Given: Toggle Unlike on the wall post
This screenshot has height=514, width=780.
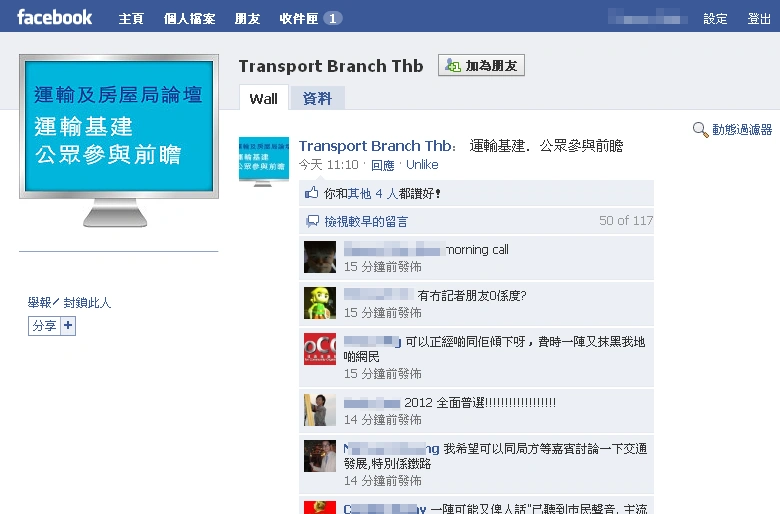Looking at the screenshot, I should click(422, 165).
